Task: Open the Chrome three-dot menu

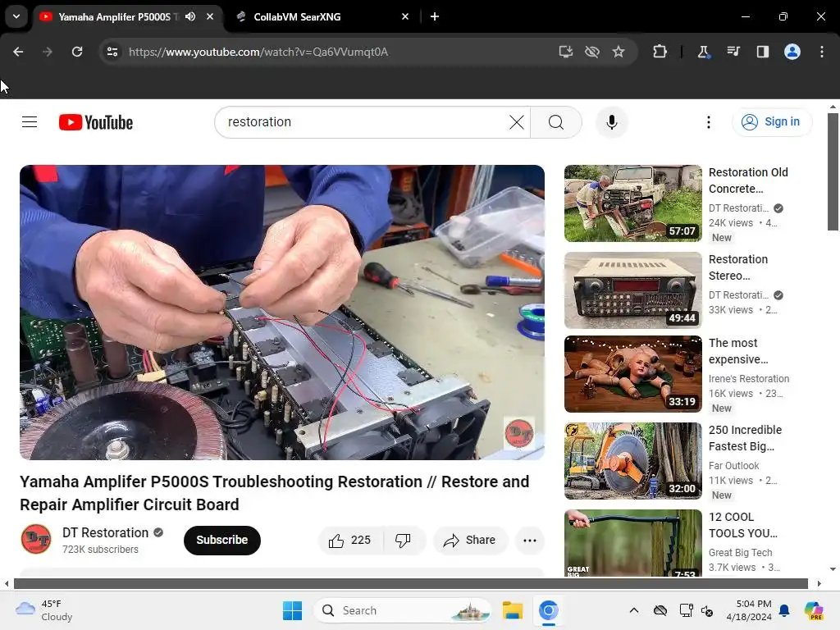Action: coord(822,52)
